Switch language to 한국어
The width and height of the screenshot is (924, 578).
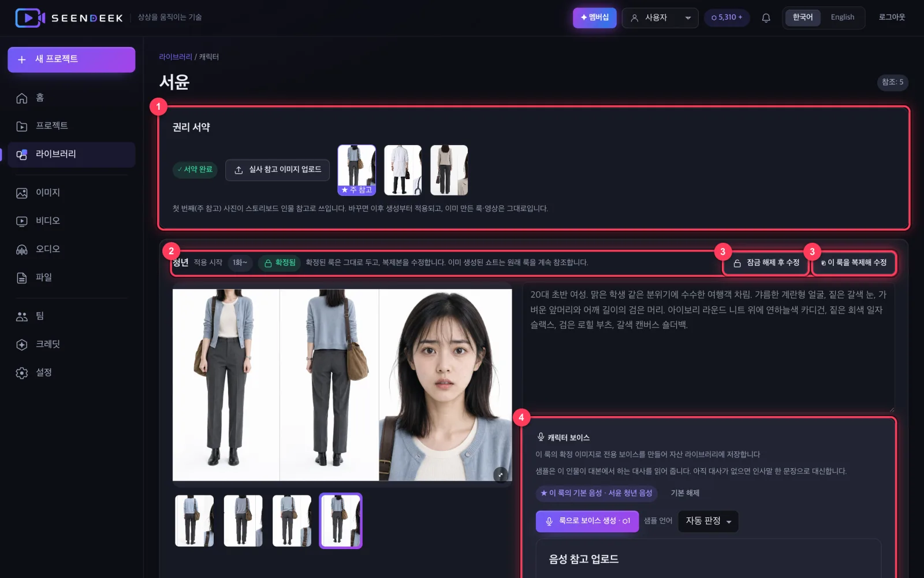pos(803,17)
